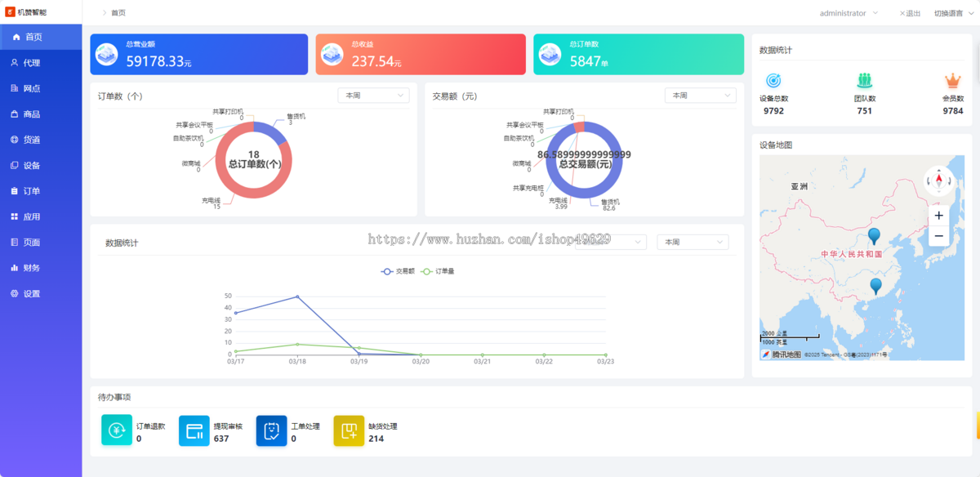
Task: Click the bar chart icon beside 财务
Action: click(15, 268)
